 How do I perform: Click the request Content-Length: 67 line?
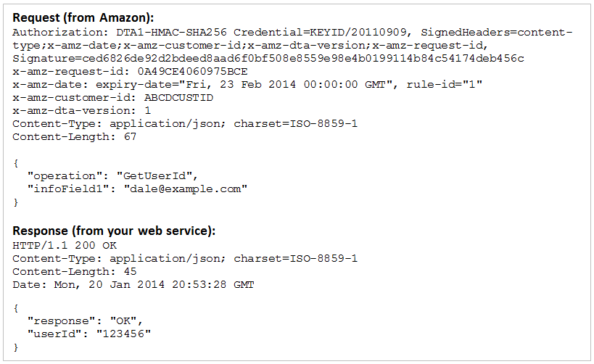click(75, 136)
